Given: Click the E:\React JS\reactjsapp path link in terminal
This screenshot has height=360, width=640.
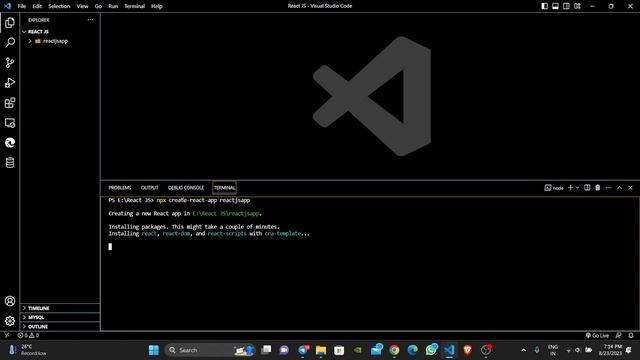Looking at the screenshot, I should point(226,213).
